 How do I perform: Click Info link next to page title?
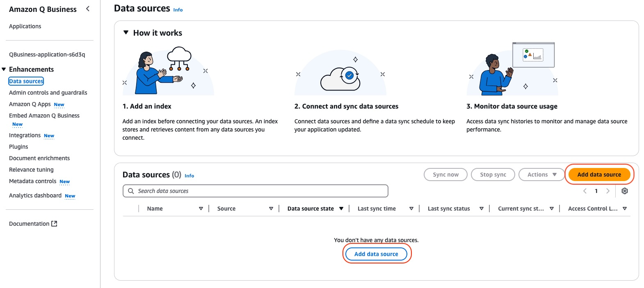(x=178, y=10)
